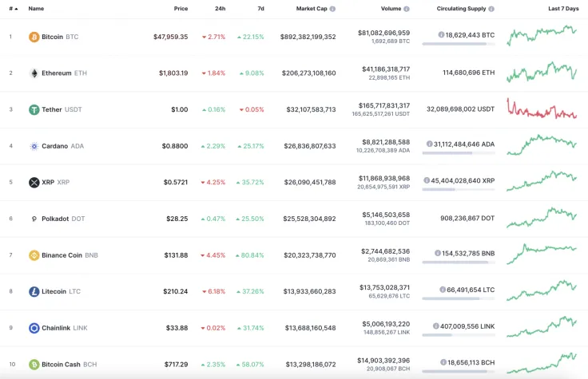
Task: Sort by the Market Cap column header
Action: (x=312, y=9)
